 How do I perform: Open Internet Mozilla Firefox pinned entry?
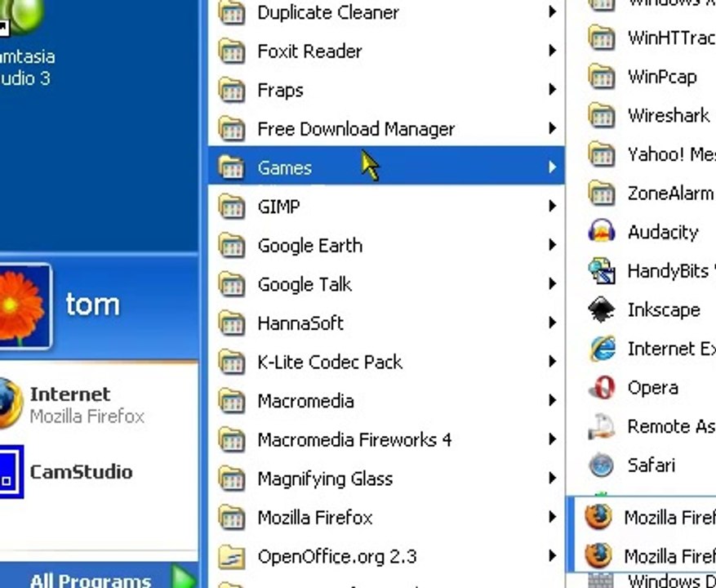(99, 404)
